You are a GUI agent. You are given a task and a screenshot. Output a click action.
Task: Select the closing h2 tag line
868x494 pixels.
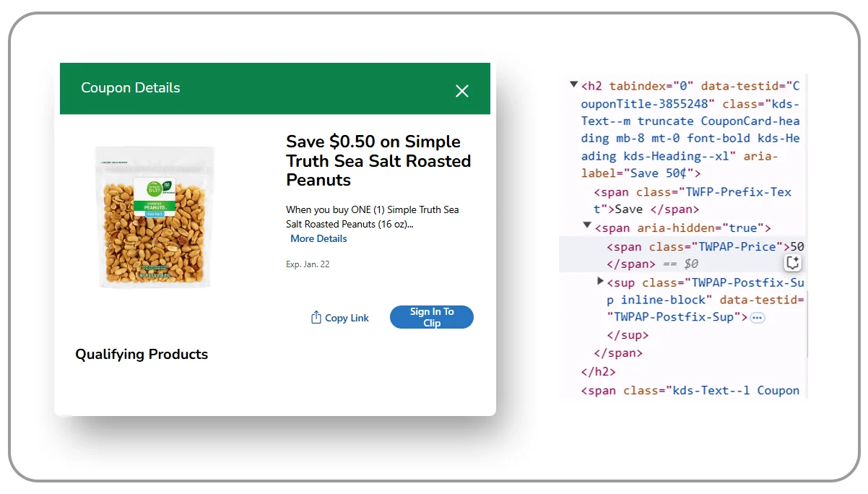pos(599,372)
